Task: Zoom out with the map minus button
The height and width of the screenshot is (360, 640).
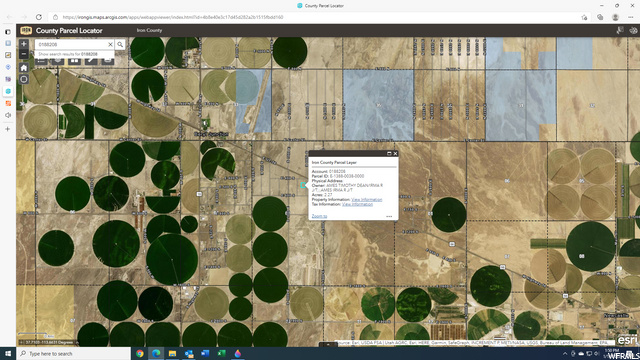Action: 24,54
